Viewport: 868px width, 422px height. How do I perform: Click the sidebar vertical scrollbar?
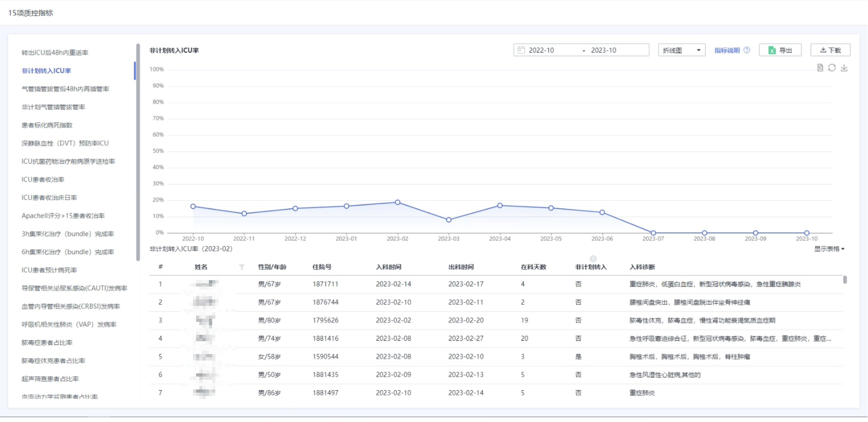click(138, 153)
